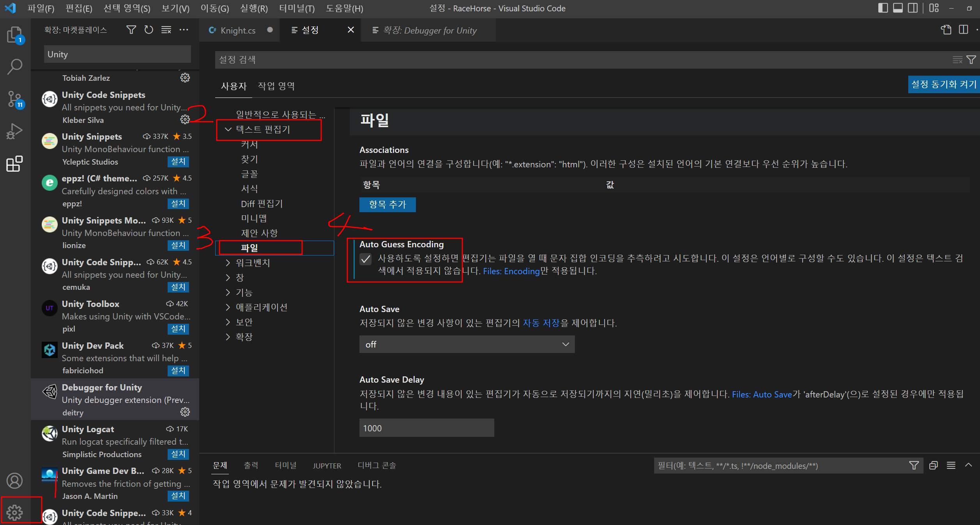Switch to the Knight.cs editor tab
The image size is (980, 525).
[x=238, y=30]
